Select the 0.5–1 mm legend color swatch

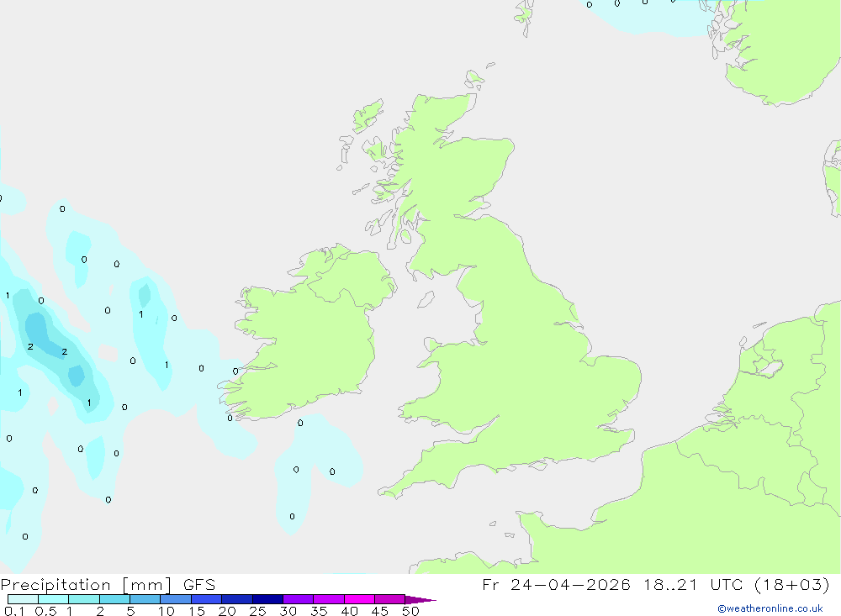point(54,599)
